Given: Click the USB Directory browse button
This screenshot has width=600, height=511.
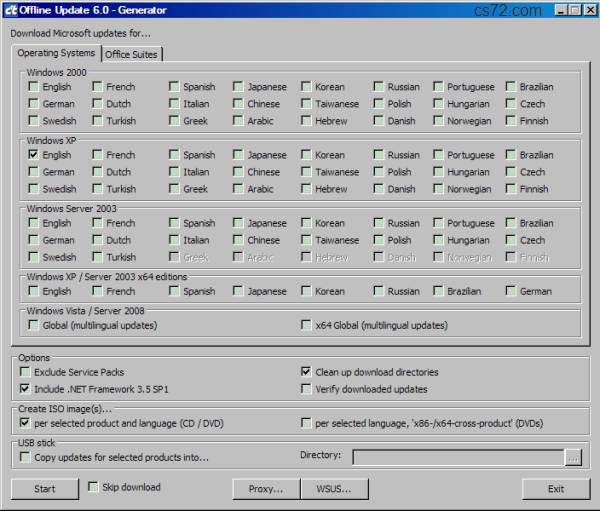Looking at the screenshot, I should pos(573,457).
